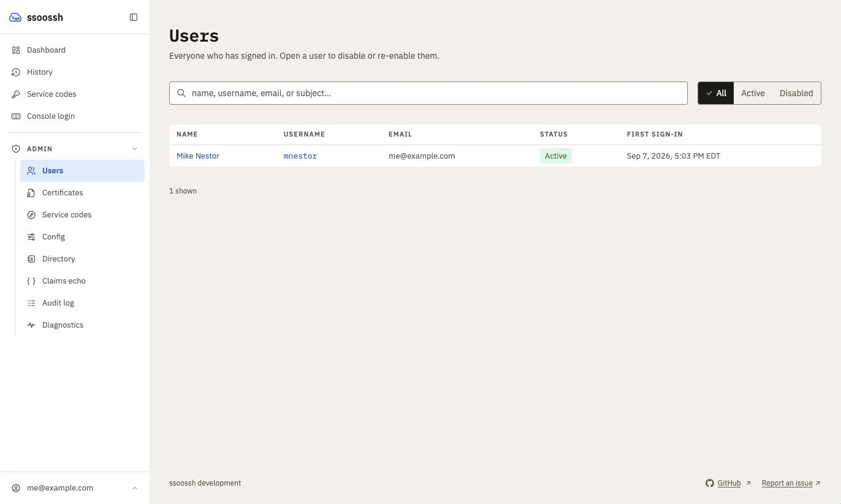Click the account avatar icon
The height and width of the screenshot is (504, 841).
(16, 488)
